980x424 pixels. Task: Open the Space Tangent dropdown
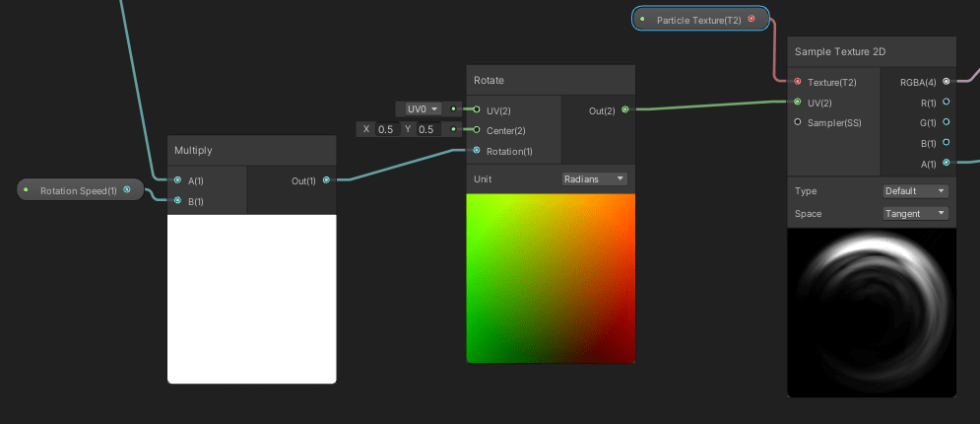click(915, 213)
